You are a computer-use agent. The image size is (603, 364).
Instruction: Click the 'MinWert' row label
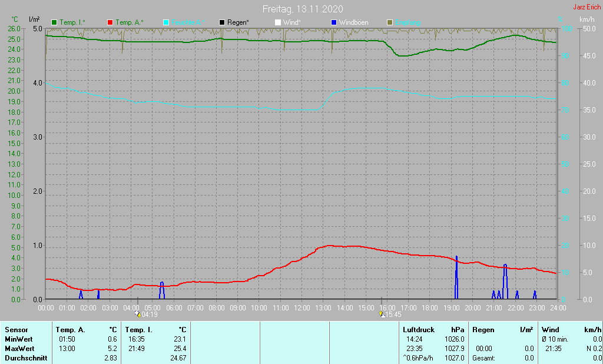click(x=19, y=339)
